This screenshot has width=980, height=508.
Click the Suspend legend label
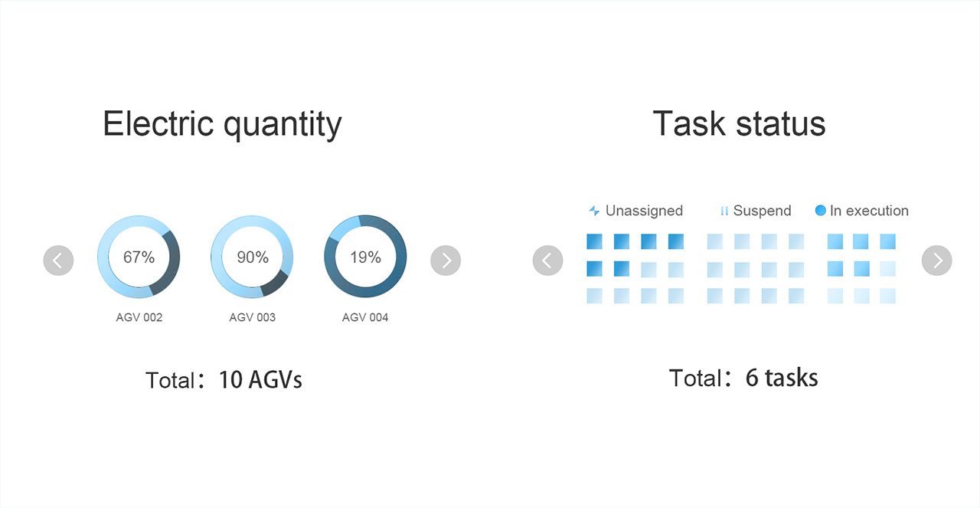pyautogui.click(x=762, y=211)
